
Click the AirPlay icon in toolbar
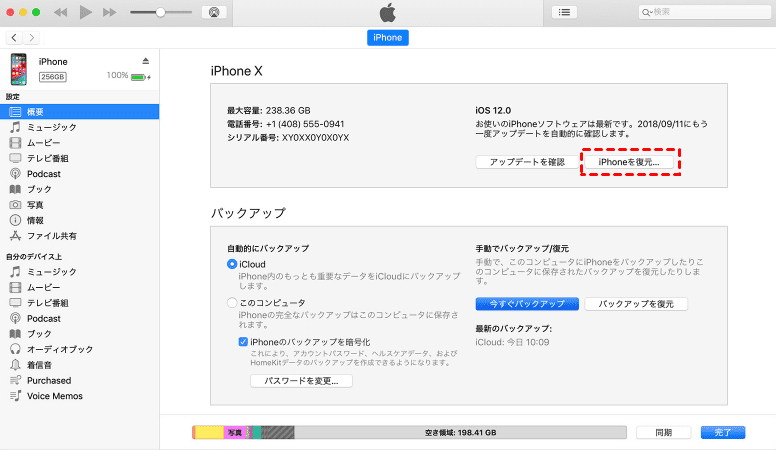[x=211, y=12]
